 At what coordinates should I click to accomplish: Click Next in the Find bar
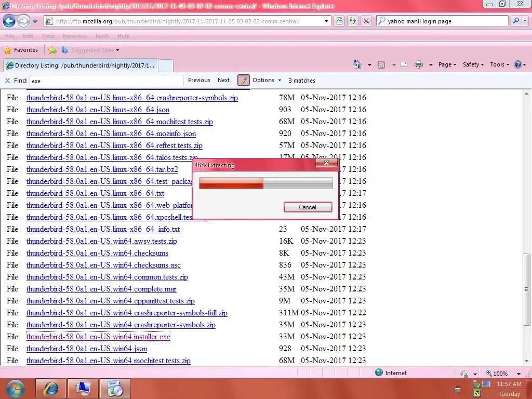[x=223, y=80]
